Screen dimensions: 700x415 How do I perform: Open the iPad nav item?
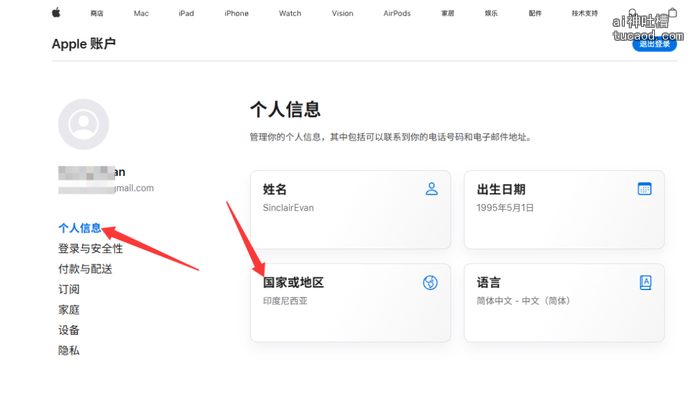186,13
